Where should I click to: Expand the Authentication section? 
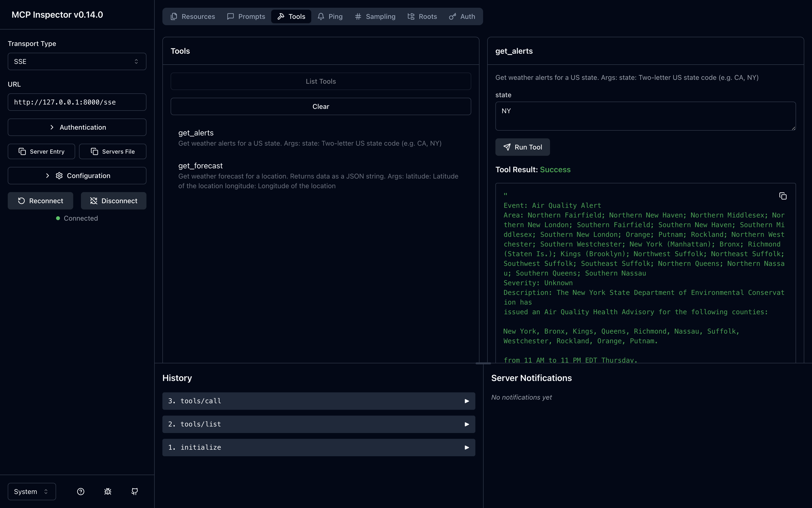click(x=77, y=127)
